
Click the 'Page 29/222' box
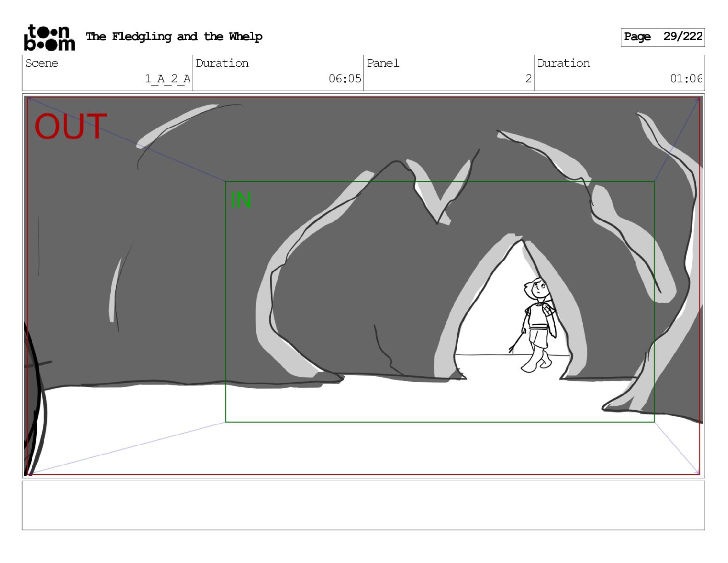click(663, 37)
